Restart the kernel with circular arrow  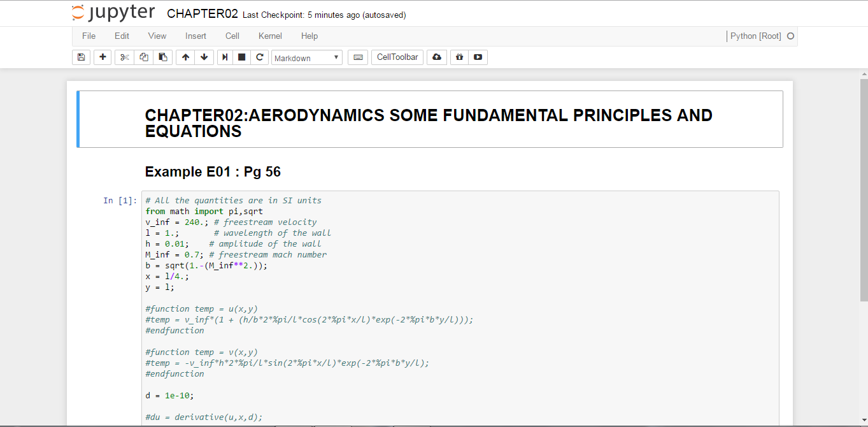[x=260, y=57]
